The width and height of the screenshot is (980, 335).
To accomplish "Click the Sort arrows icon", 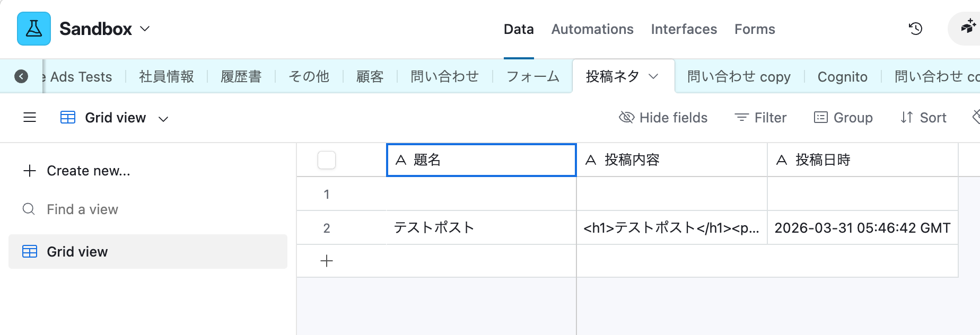I will pos(907,118).
